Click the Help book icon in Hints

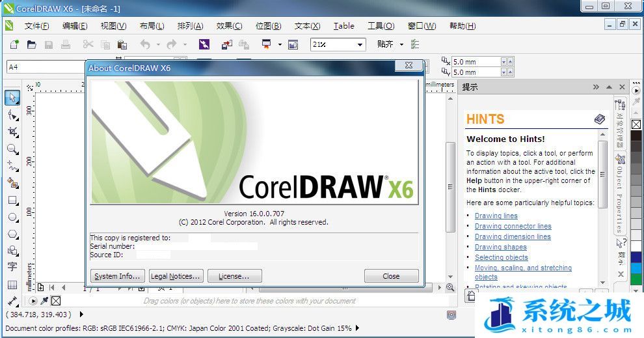pos(599,119)
